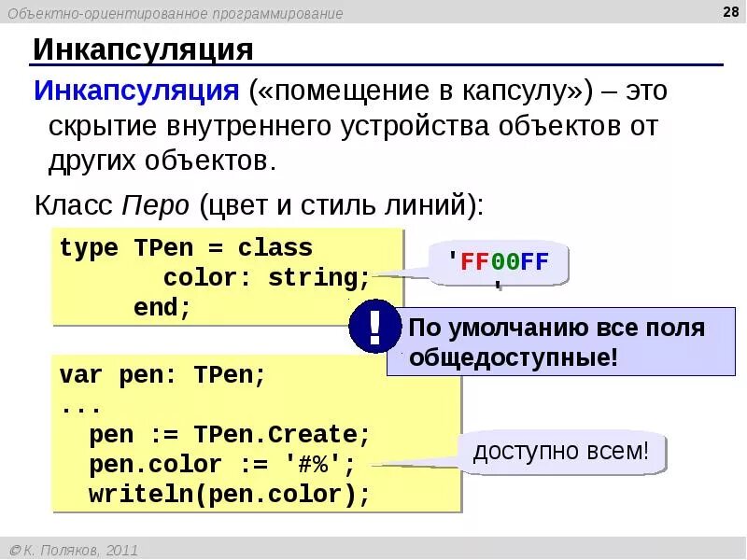Click the 'FF00FF callout bubble
747x560 pixels.
point(499,263)
